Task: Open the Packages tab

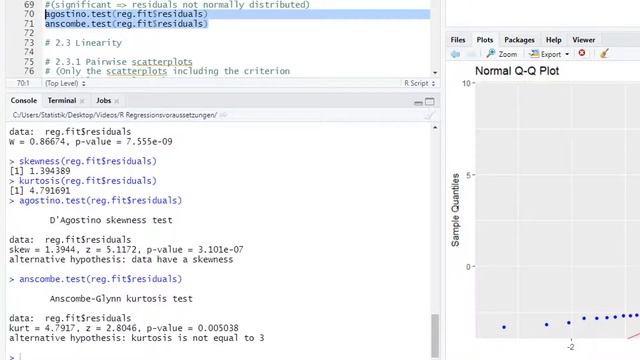Action: click(519, 40)
